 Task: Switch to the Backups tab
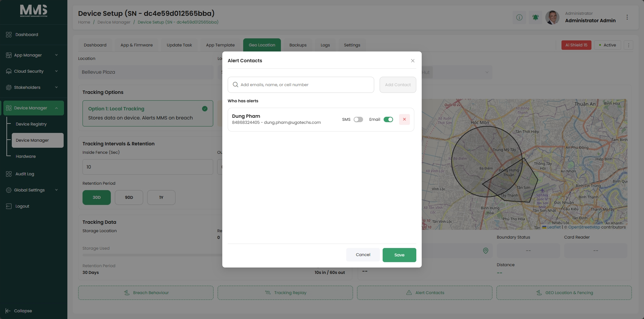click(298, 45)
